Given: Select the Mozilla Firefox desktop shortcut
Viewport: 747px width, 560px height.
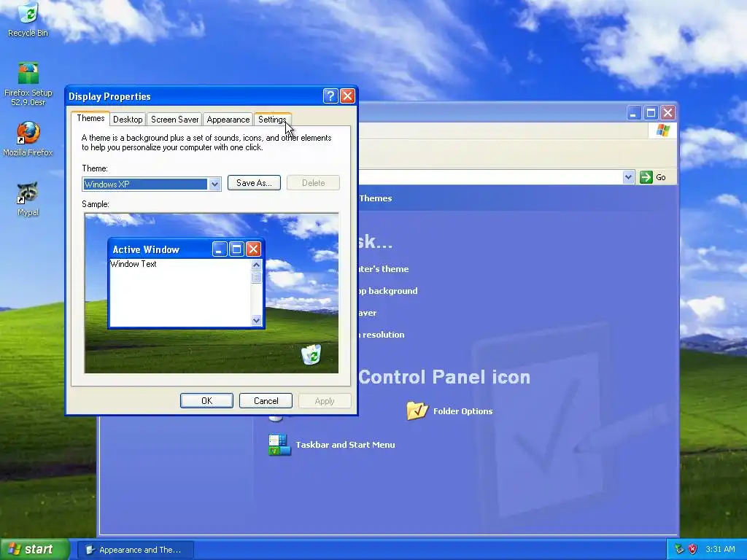Looking at the screenshot, I should (28, 139).
